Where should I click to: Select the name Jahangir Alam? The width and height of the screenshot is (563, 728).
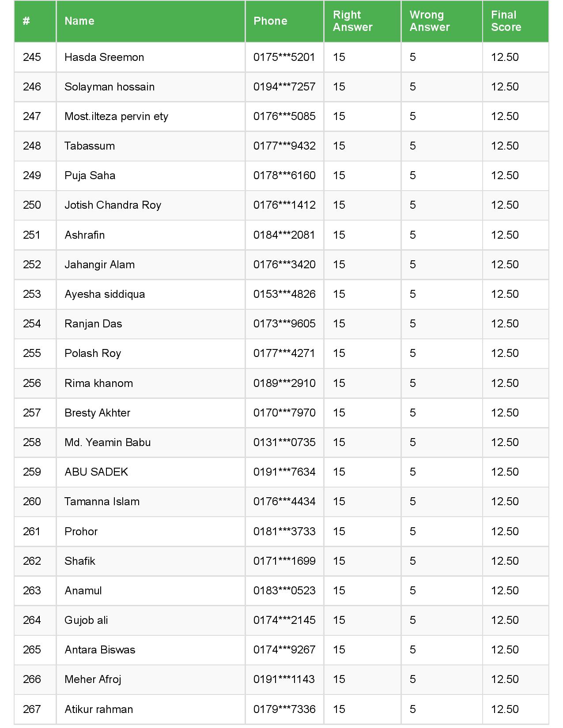click(99, 265)
